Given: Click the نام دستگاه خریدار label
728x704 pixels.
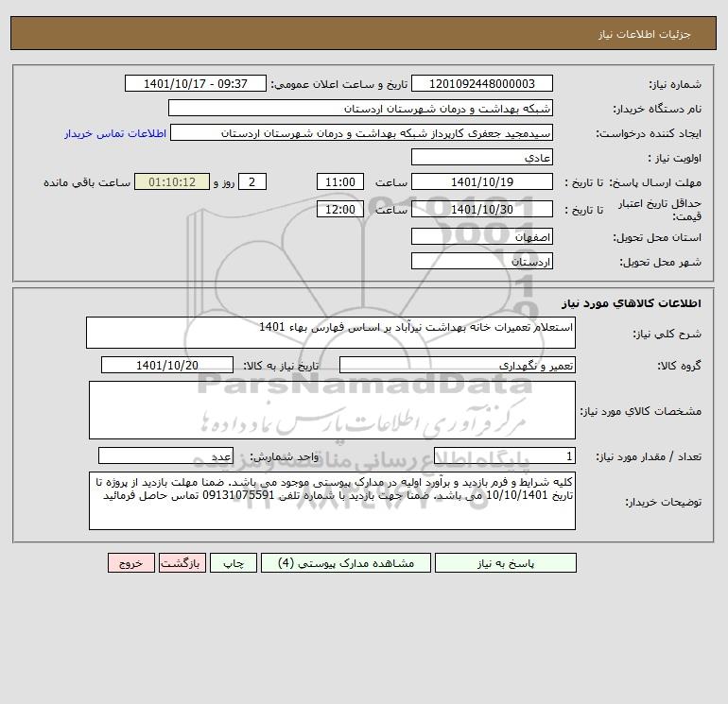Looking at the screenshot, I should (x=657, y=109).
